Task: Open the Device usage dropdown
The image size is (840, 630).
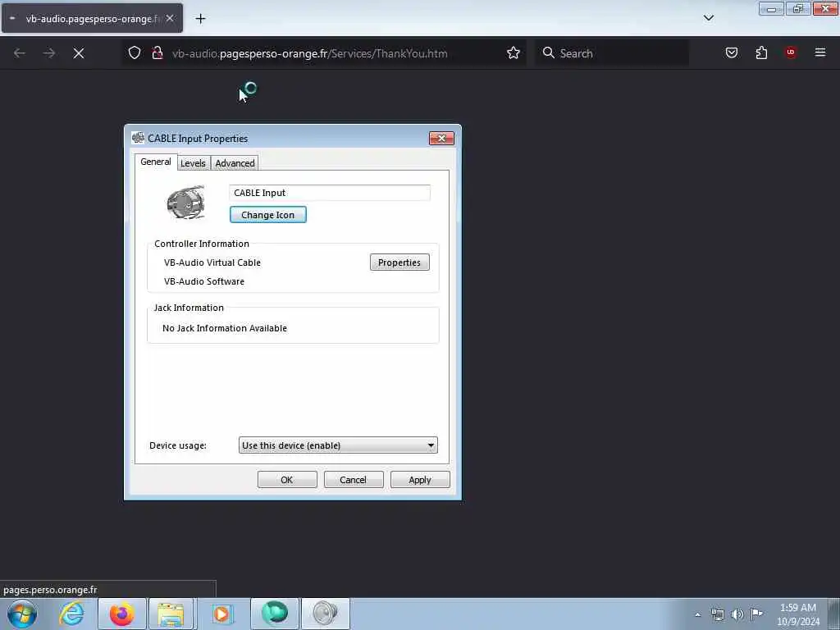Action: (x=338, y=445)
